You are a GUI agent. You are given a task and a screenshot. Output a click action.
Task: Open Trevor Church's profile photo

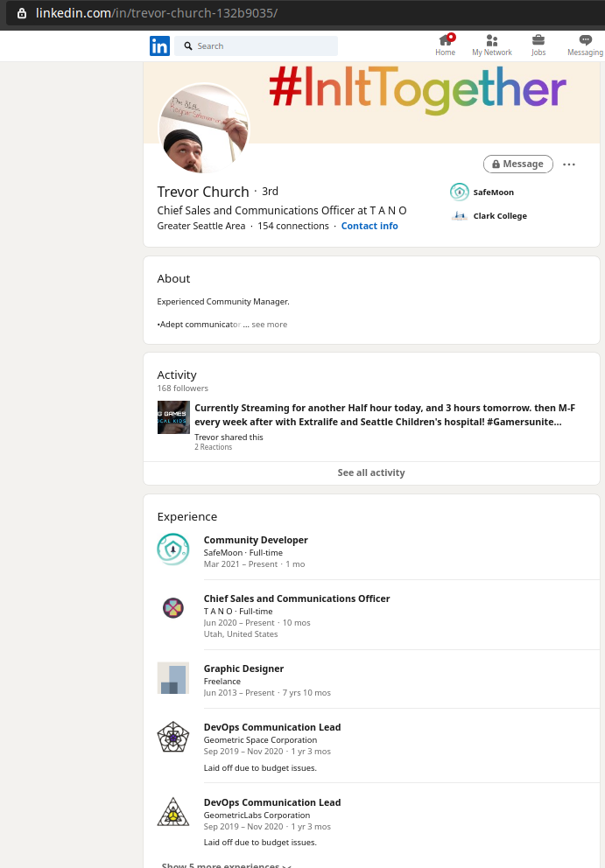coord(204,129)
